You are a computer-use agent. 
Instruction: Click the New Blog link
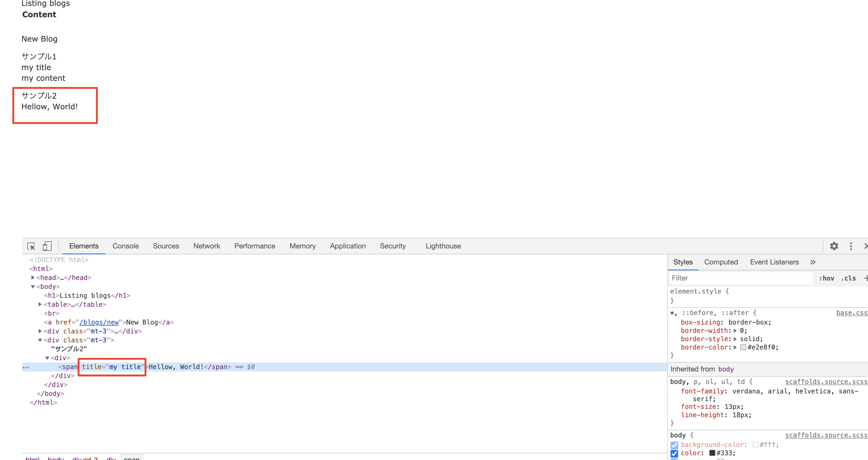tap(40, 39)
